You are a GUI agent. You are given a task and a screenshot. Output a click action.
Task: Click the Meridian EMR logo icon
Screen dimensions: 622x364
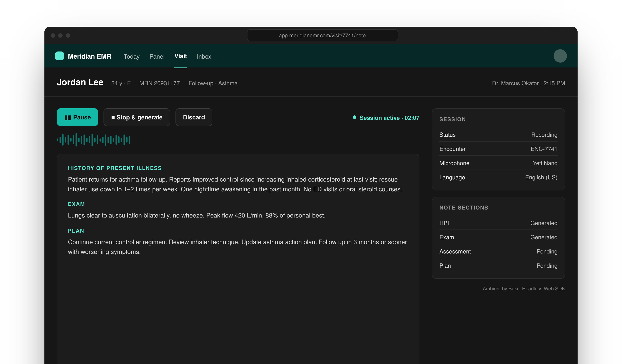click(59, 56)
